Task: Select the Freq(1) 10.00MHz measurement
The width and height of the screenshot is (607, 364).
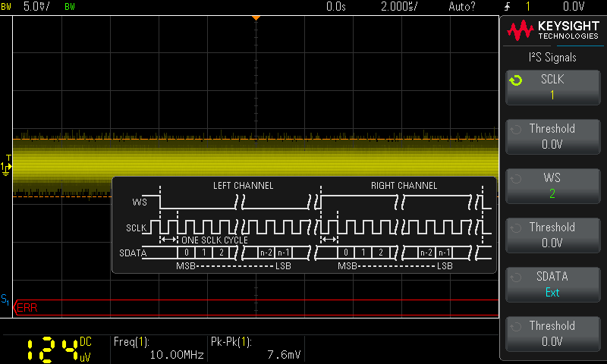Action: coord(158,348)
